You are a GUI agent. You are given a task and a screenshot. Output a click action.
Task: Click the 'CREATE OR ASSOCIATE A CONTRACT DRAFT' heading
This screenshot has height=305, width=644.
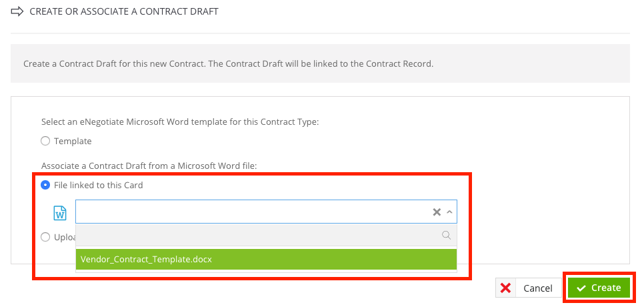coord(124,11)
